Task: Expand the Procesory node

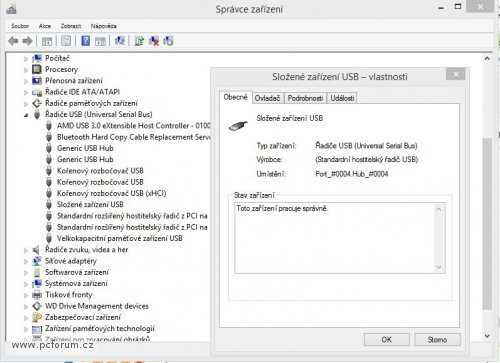Action: [26, 70]
